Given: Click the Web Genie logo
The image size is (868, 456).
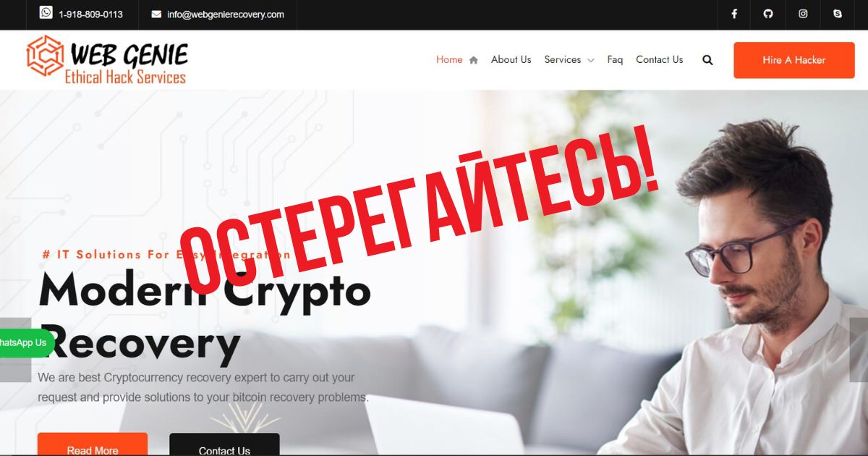Looking at the screenshot, I should coord(107,60).
